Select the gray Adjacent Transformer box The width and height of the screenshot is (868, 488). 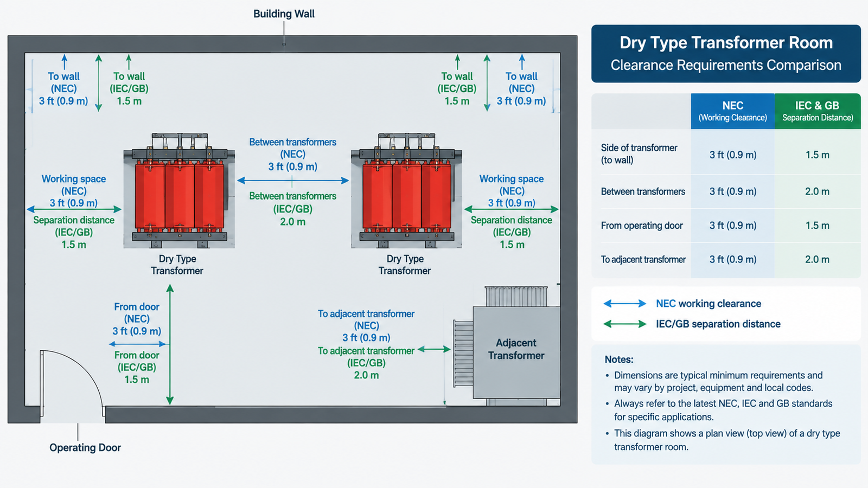point(516,352)
